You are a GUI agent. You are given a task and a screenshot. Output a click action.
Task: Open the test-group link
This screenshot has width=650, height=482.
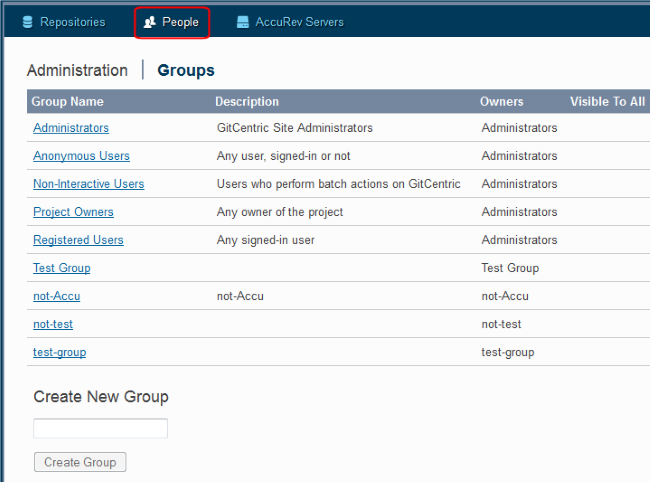(x=59, y=352)
